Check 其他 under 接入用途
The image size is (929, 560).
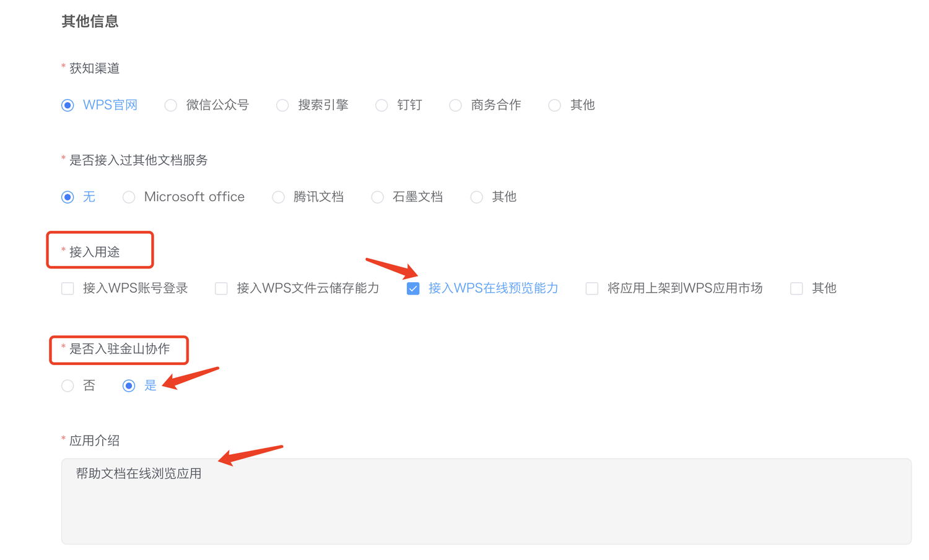click(796, 288)
